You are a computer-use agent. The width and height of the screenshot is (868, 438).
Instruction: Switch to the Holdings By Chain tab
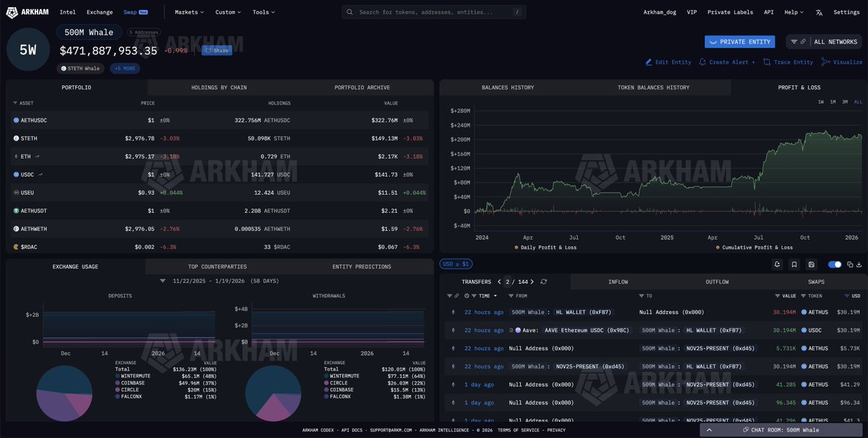click(218, 88)
